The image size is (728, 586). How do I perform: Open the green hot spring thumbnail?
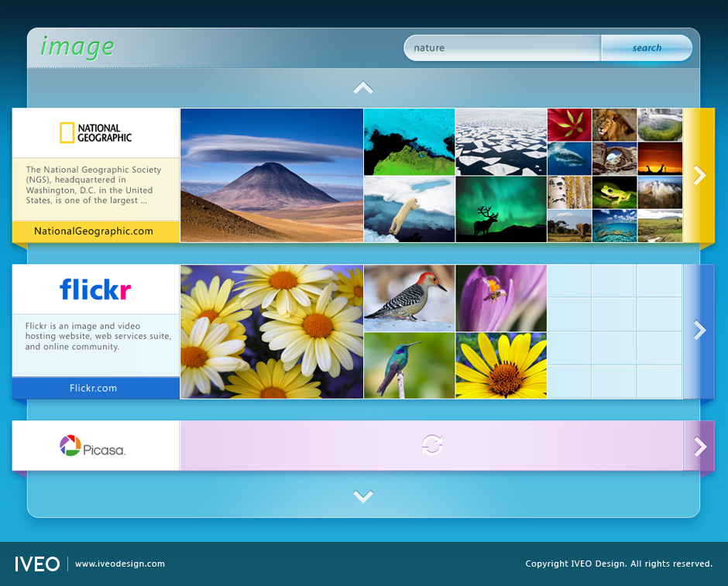pos(660,125)
